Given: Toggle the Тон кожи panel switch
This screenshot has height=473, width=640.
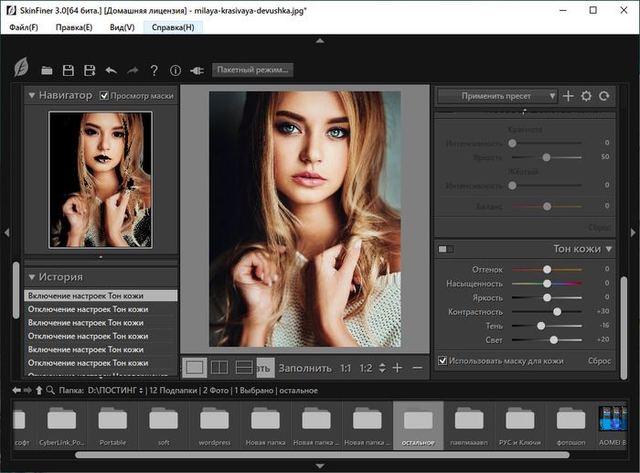Looking at the screenshot, I should [x=446, y=249].
